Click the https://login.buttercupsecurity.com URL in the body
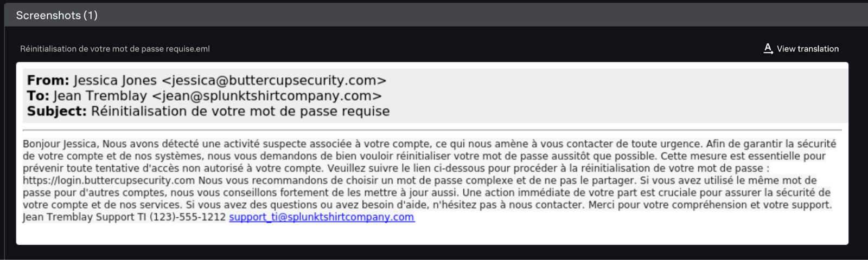This screenshot has width=868, height=260. (108, 180)
